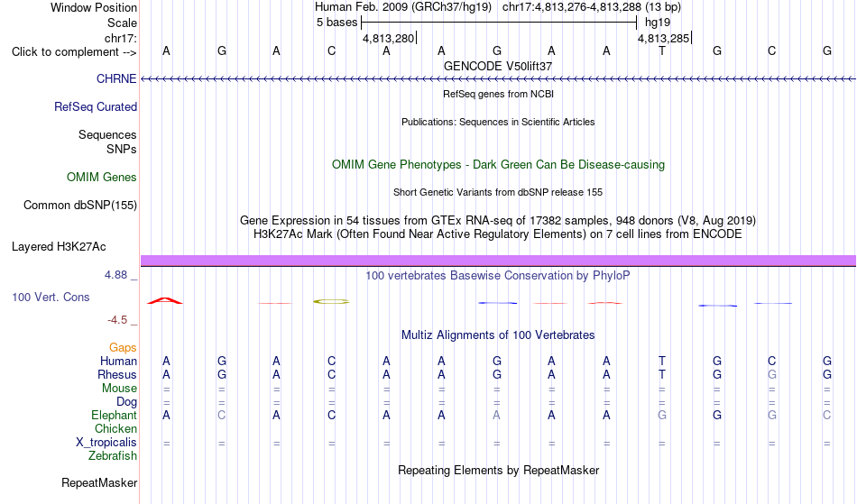Click the orange 'Gaps' label
Screen dimensions: 857x504
(x=123, y=347)
